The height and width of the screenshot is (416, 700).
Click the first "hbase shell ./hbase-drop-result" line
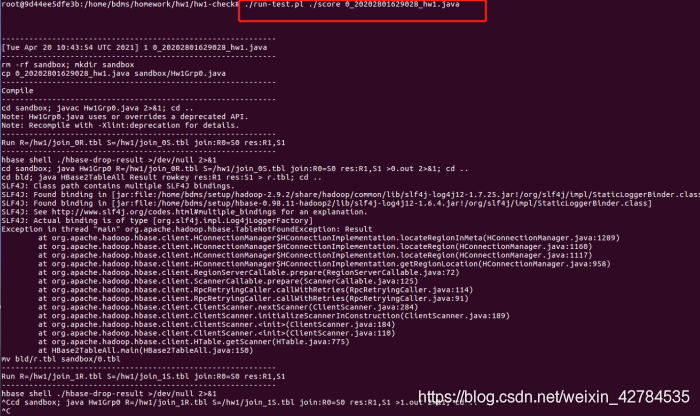click(x=109, y=160)
